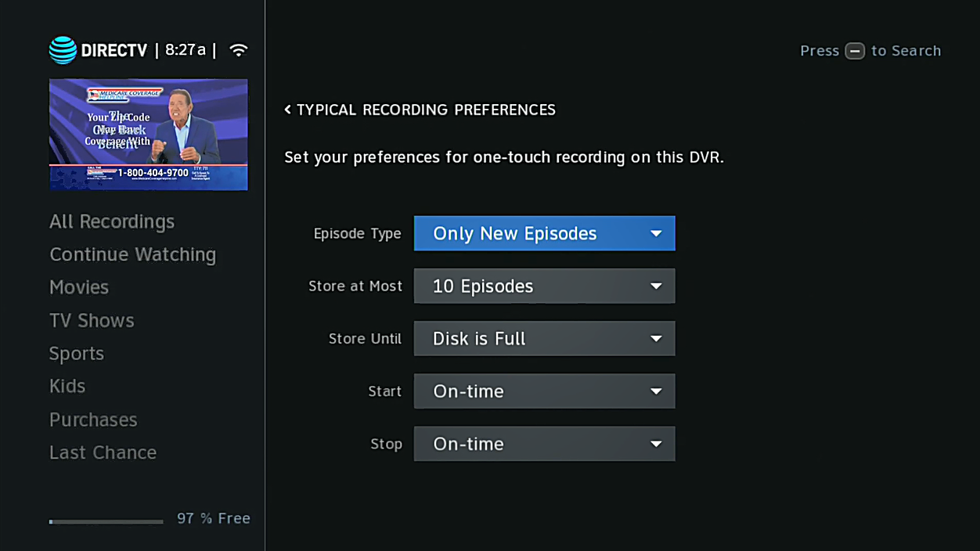This screenshot has width=980, height=551.
Task: Open the Episode Type dropdown arrow
Action: 656,233
